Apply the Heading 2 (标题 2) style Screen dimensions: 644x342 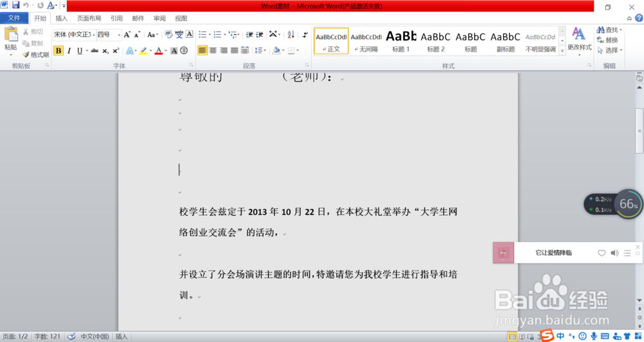click(x=436, y=41)
